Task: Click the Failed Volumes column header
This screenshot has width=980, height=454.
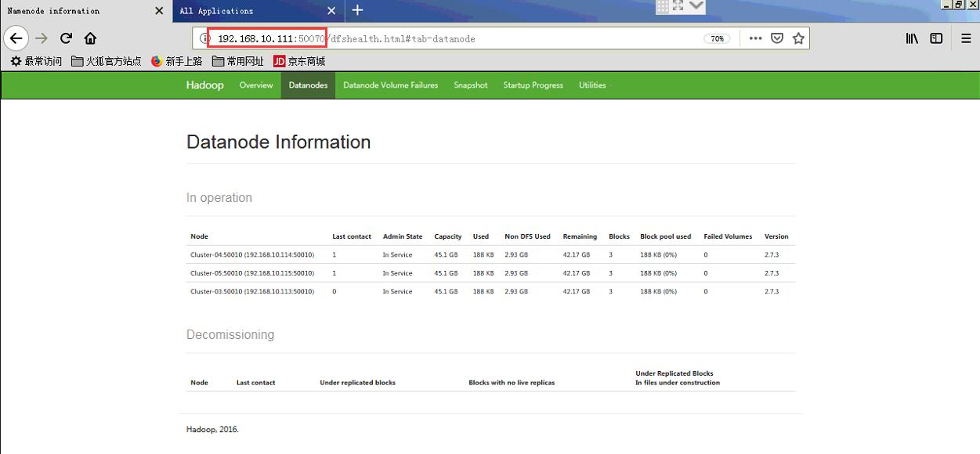Action: click(x=728, y=236)
